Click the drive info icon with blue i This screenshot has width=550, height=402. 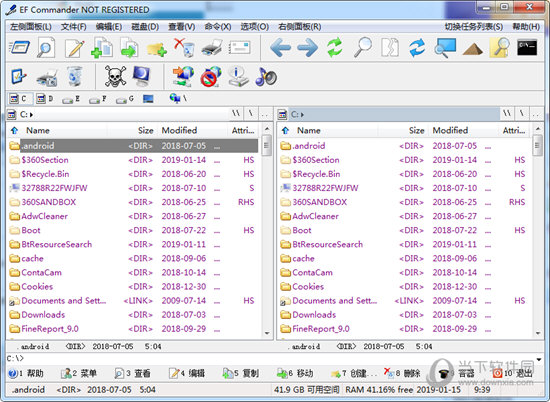click(x=238, y=76)
